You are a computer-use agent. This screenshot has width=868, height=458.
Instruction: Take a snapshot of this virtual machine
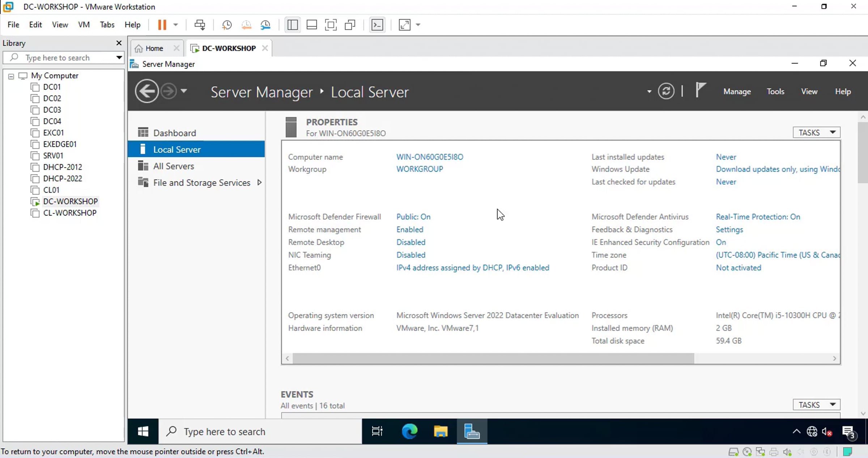click(227, 25)
